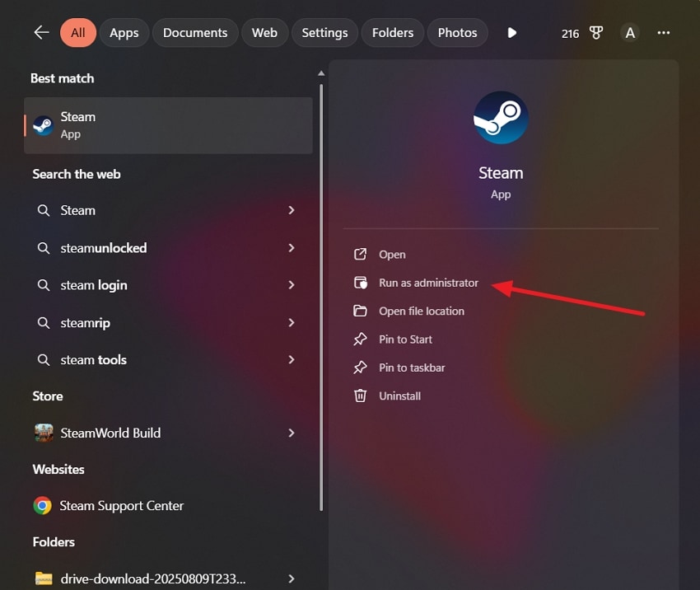Open the drive-download-20250809 folder result
The image size is (700, 590).
pyautogui.click(x=152, y=578)
